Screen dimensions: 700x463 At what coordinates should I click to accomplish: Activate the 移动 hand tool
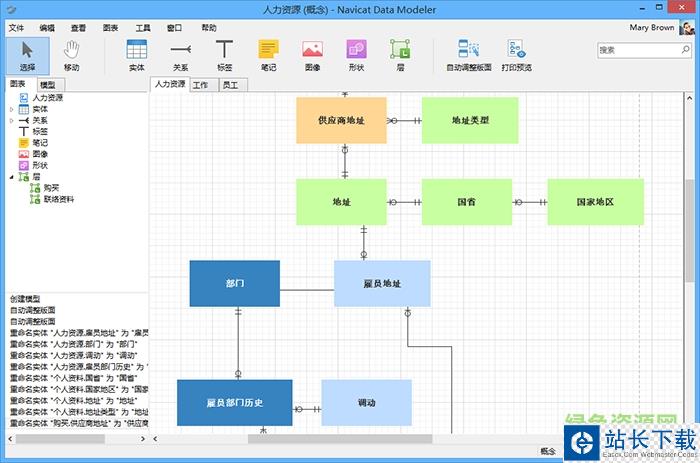coord(71,56)
